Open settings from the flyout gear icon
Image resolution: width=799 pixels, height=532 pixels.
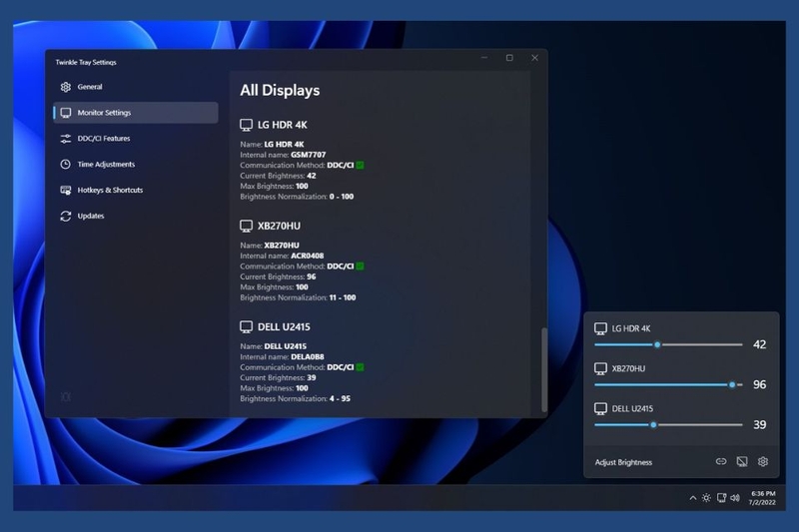(763, 462)
